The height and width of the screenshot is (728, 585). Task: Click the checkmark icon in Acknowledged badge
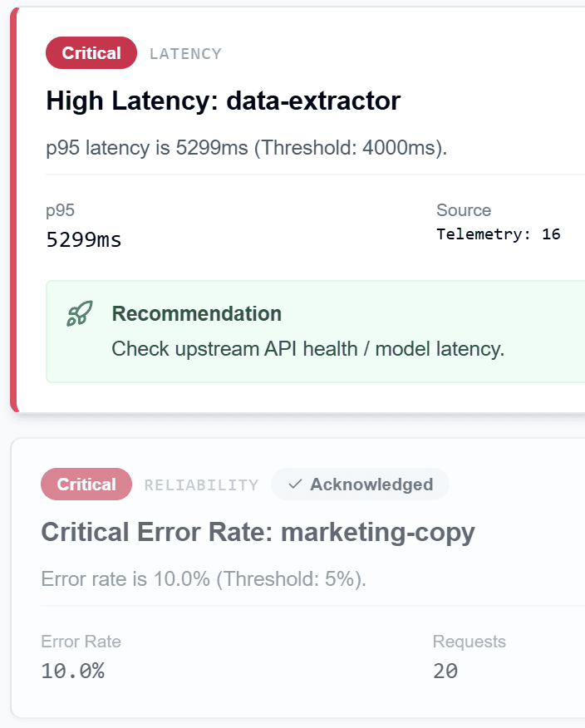point(295,485)
